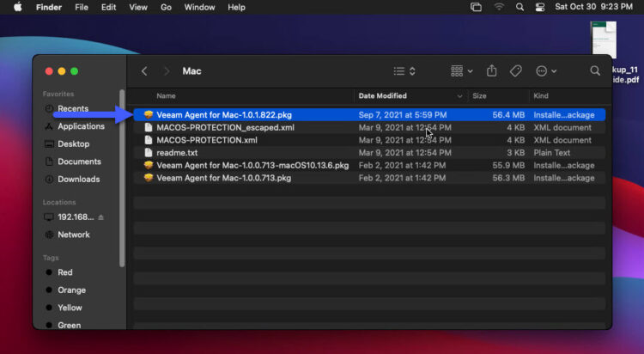Viewport: 644px width, 354px height.
Task: Sort by the Size column header
Action: pyautogui.click(x=479, y=95)
